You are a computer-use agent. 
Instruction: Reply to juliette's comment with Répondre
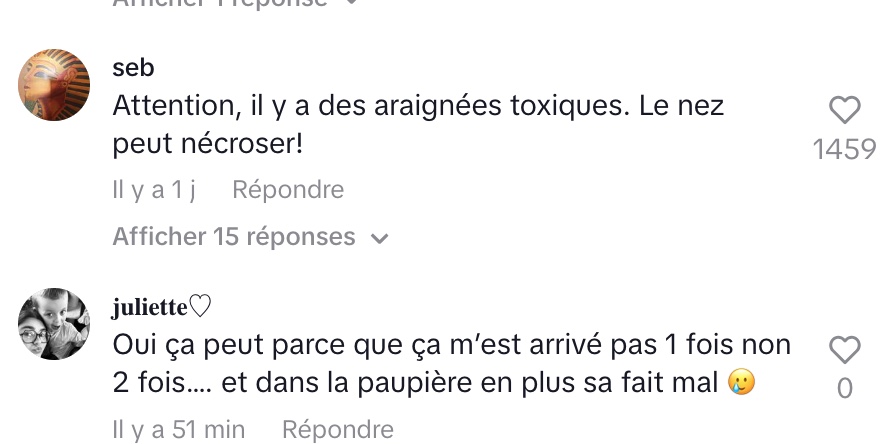coord(338,429)
